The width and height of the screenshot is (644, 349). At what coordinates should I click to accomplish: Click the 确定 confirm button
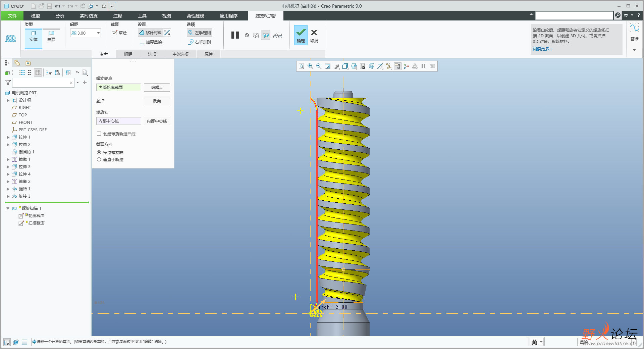[x=301, y=35]
